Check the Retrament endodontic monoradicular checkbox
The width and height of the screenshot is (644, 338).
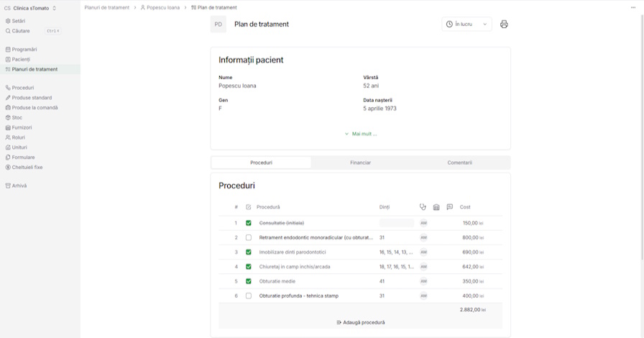pos(249,237)
